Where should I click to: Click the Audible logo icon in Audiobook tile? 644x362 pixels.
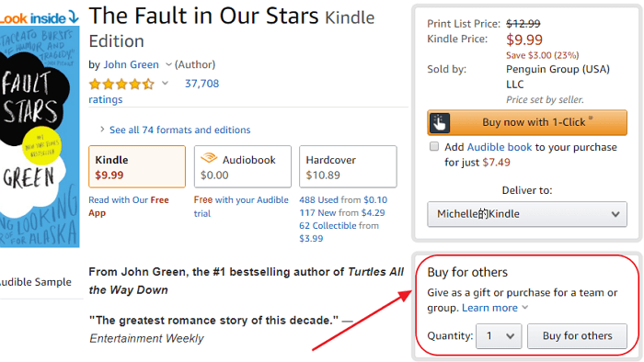tap(209, 158)
